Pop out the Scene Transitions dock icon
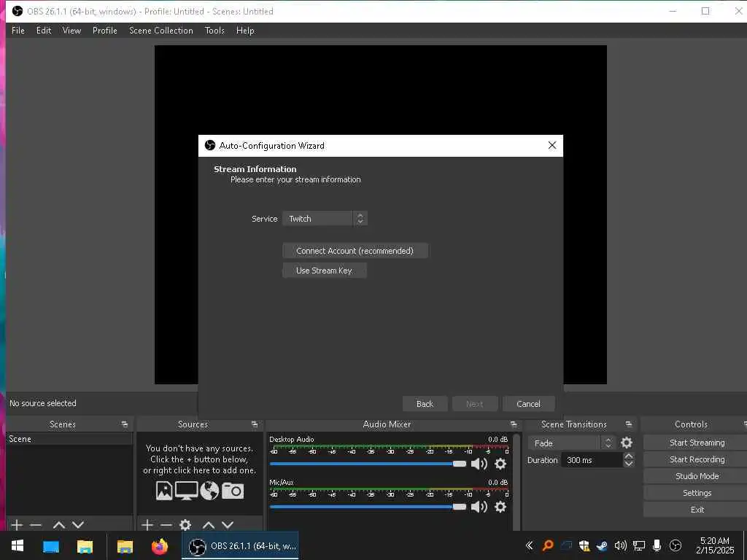The image size is (747, 560). (629, 424)
